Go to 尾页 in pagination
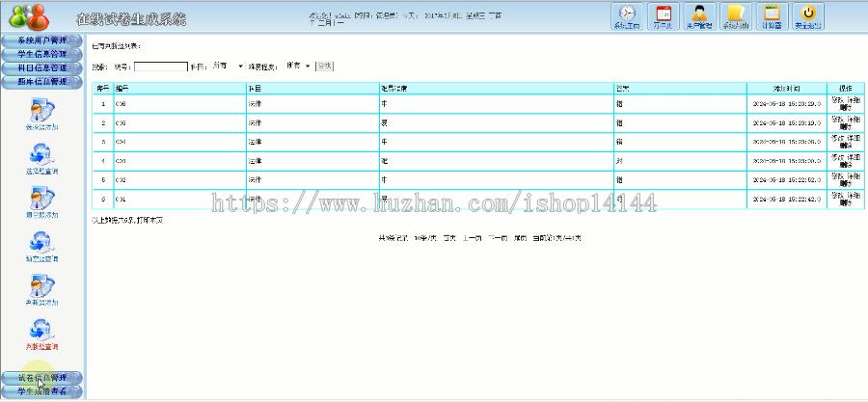Viewport: 868px width, 402px height. [x=520, y=238]
